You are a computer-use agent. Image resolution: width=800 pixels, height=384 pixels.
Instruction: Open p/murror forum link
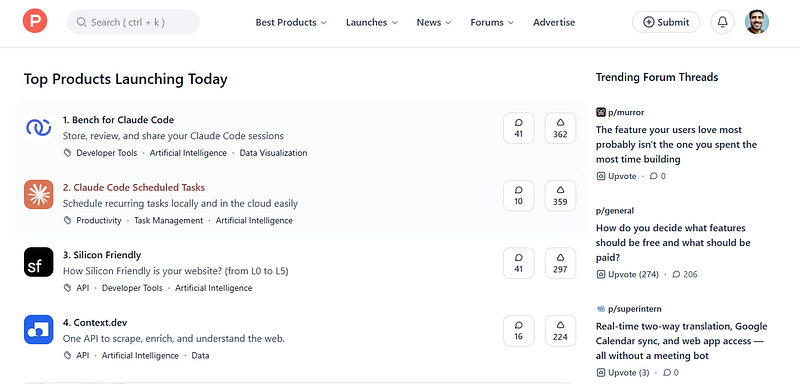pos(626,112)
